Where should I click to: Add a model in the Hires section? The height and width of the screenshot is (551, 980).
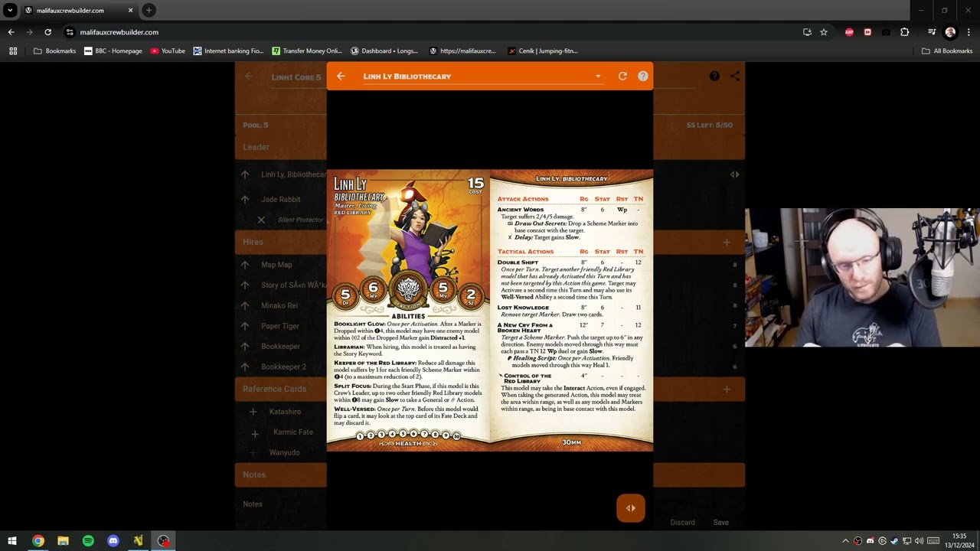(727, 242)
